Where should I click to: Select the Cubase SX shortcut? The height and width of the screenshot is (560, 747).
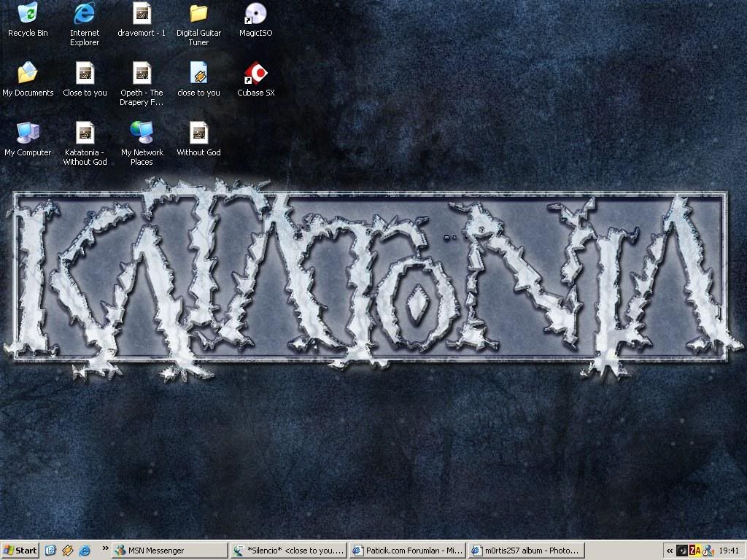coord(255,74)
